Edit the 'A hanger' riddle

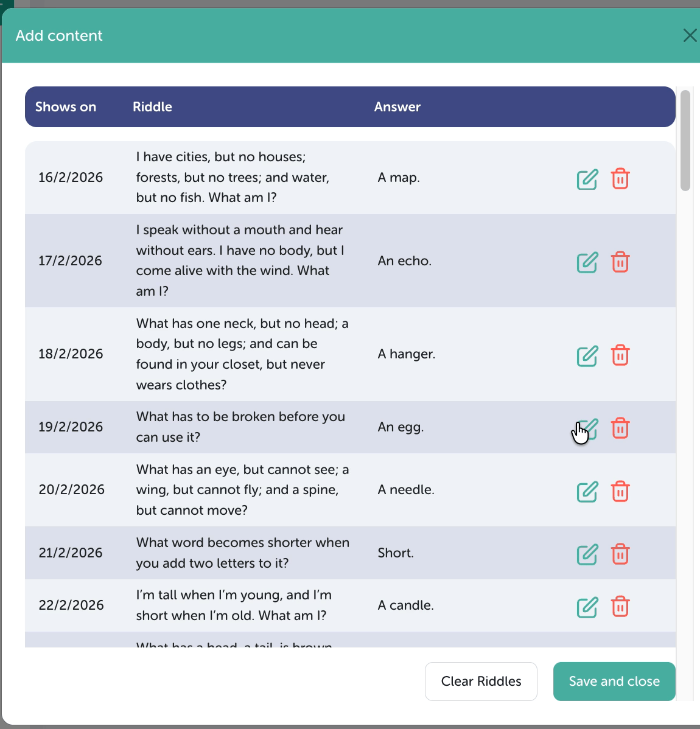click(x=587, y=356)
